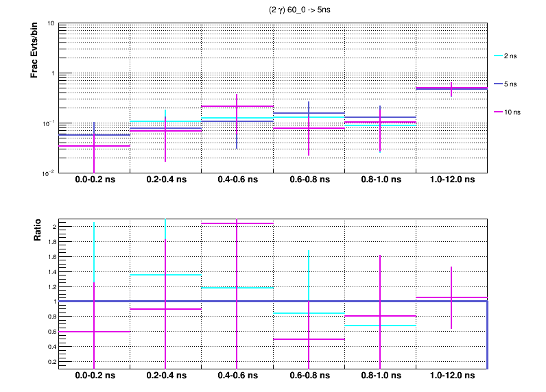Click '1.0-12.0 ns' label under top plot

(x=451, y=180)
